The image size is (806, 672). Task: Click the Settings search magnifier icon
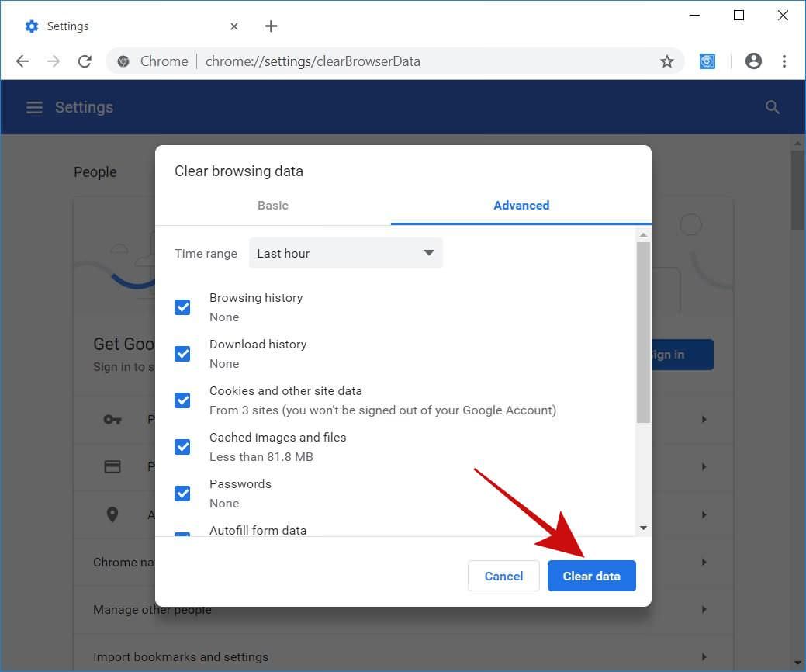coord(772,107)
